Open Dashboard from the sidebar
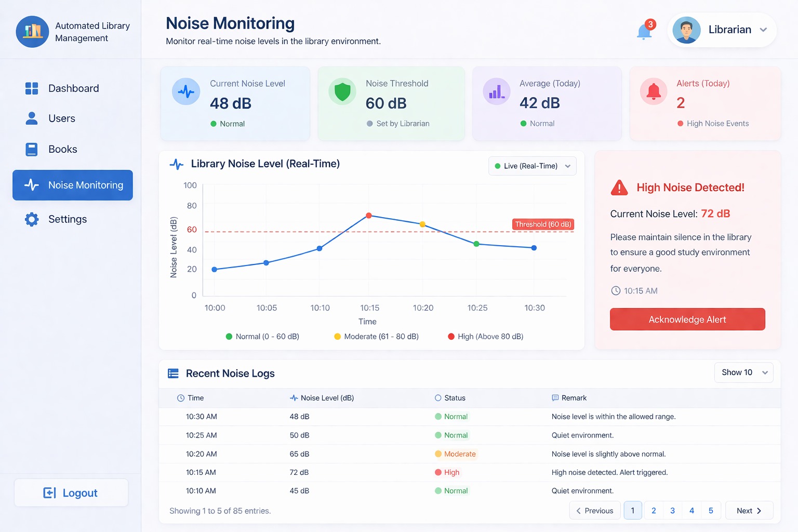Viewport: 798px width, 532px height. (73, 88)
